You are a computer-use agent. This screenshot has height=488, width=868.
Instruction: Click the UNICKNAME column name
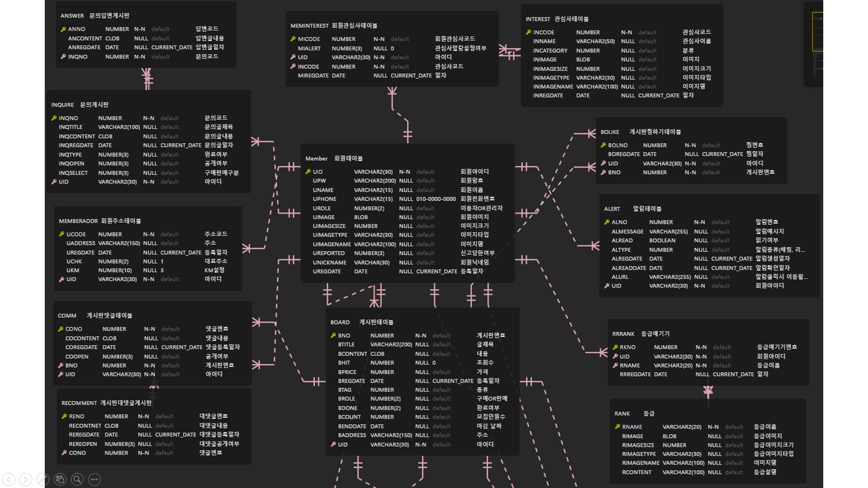330,263
